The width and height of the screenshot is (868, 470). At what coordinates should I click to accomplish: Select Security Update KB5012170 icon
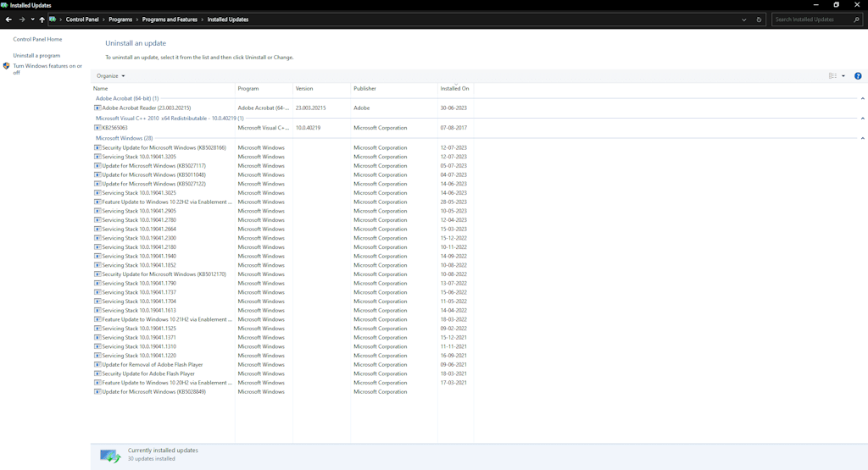97,274
